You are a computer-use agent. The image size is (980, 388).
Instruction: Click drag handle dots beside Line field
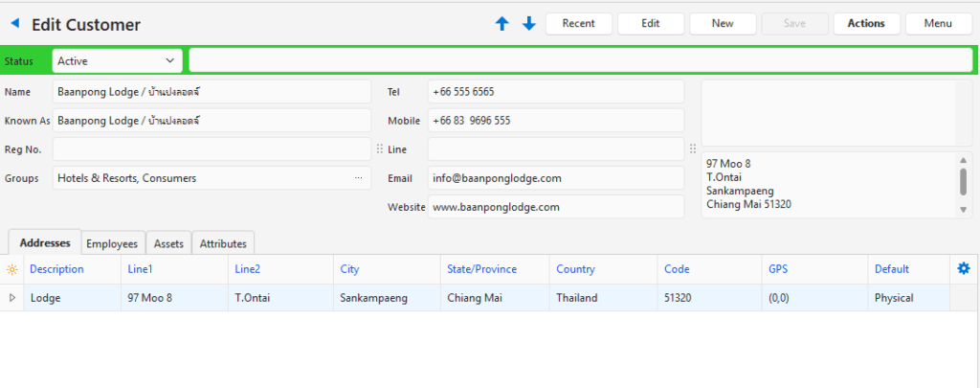coord(379,149)
